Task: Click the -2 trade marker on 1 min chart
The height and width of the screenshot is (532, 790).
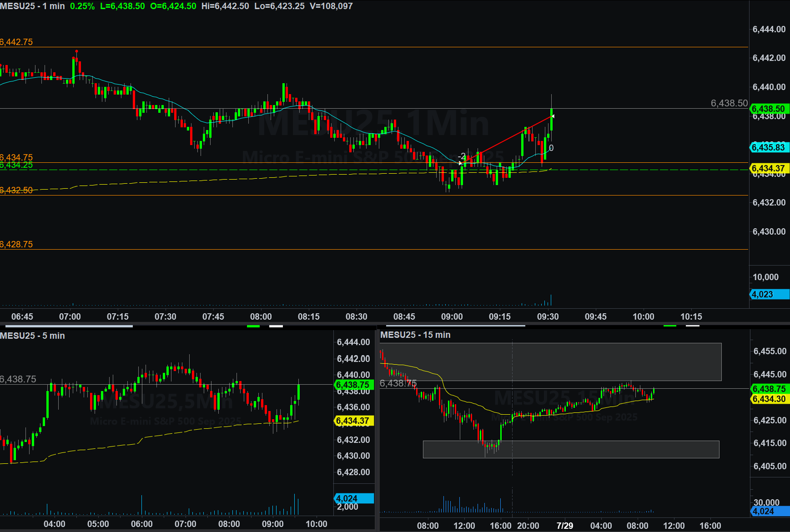Action: 462,156
